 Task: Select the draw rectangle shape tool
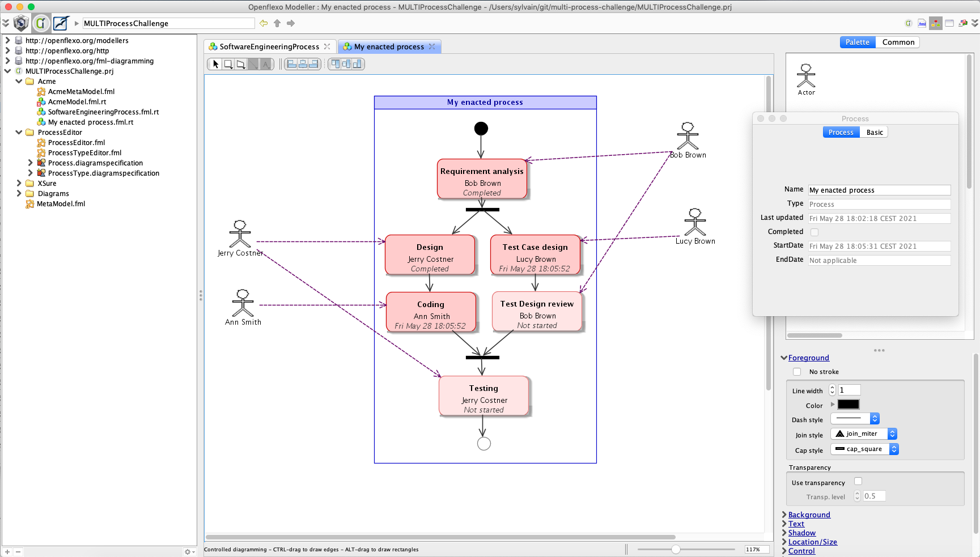pyautogui.click(x=228, y=64)
